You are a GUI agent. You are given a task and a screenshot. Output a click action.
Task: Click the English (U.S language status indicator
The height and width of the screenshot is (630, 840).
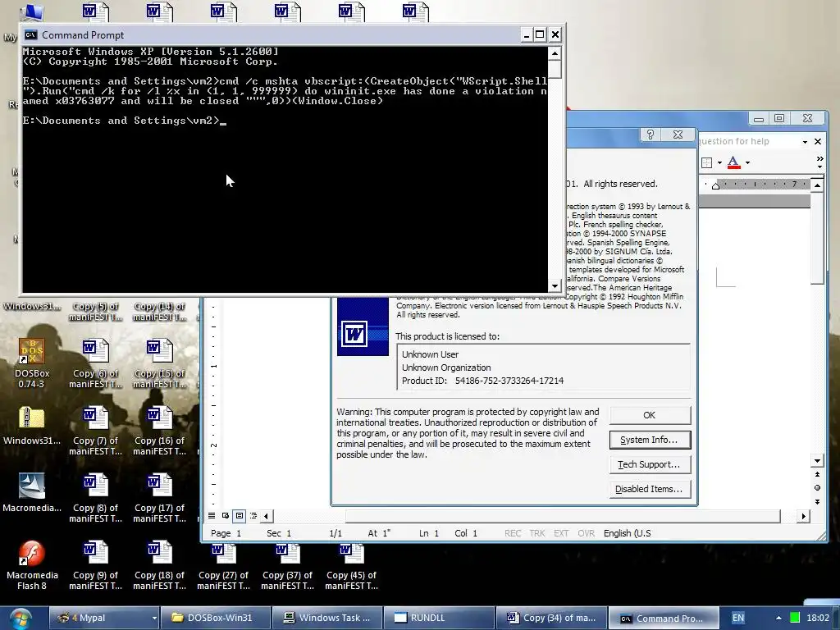pos(627,533)
